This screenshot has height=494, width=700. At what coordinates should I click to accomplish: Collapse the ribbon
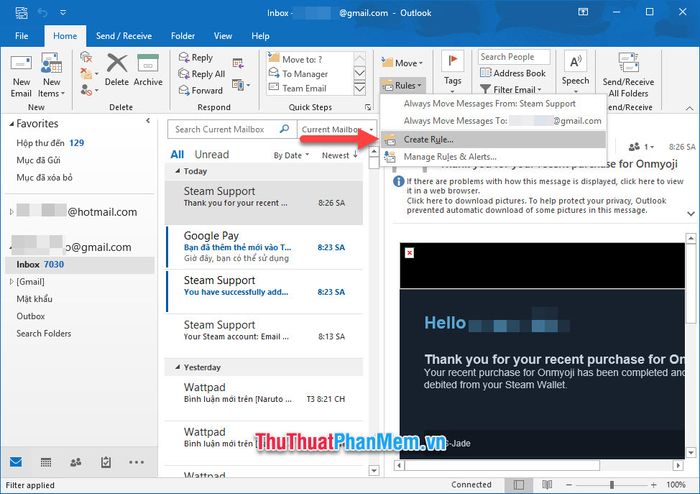point(689,108)
